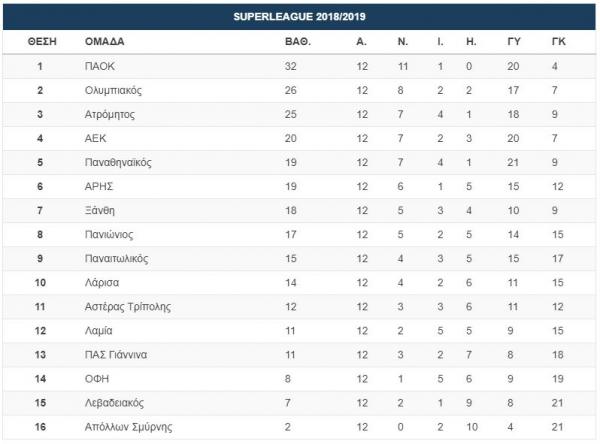Select the Ολυμπιακός team row name

[x=114, y=90]
